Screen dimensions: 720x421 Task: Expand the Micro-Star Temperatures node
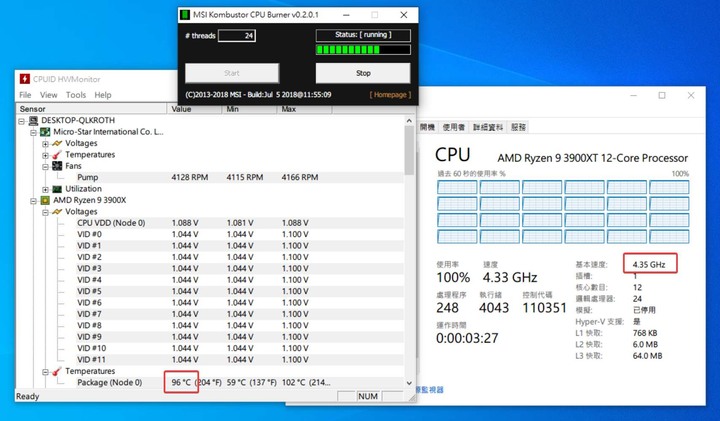(45, 156)
